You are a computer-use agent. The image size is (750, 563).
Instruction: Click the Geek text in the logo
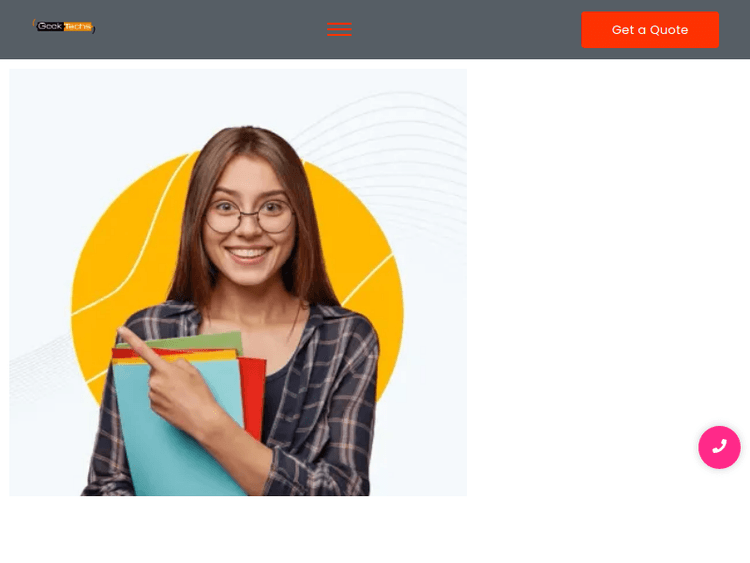click(50, 26)
